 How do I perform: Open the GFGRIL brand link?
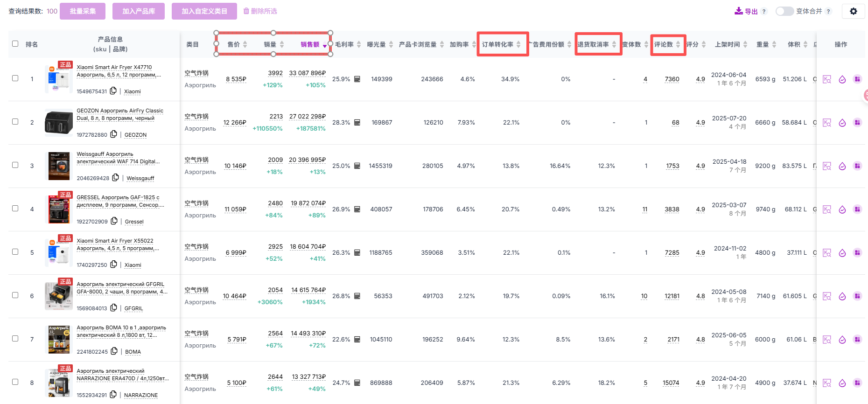point(133,308)
